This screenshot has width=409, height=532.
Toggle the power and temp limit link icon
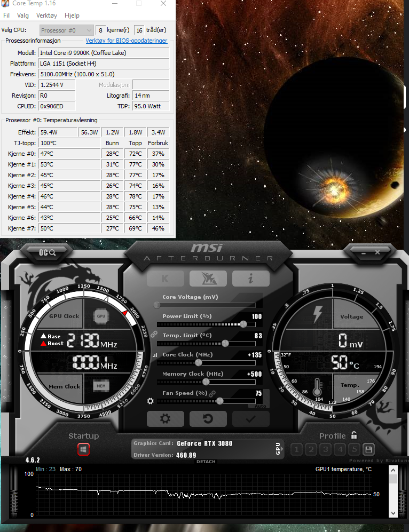(154, 334)
